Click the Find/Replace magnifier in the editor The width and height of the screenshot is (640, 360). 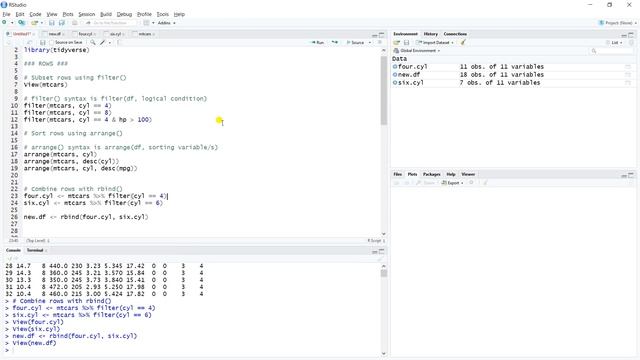(93, 42)
